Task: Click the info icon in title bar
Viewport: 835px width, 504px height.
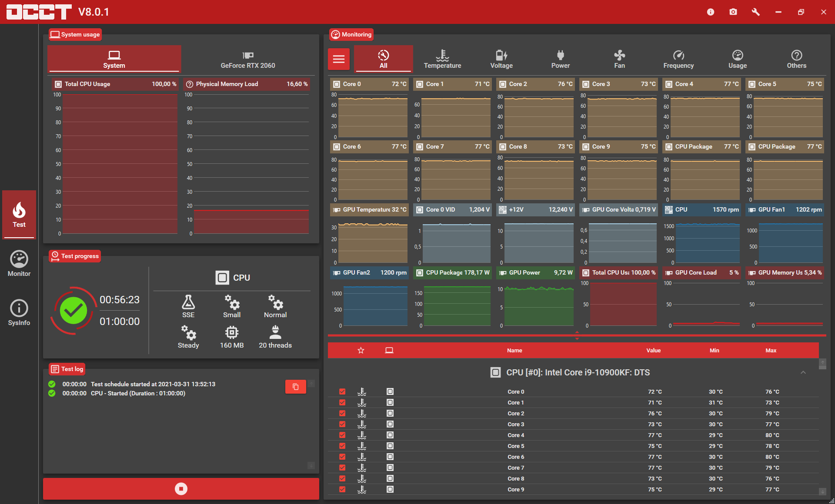Action: click(x=711, y=12)
